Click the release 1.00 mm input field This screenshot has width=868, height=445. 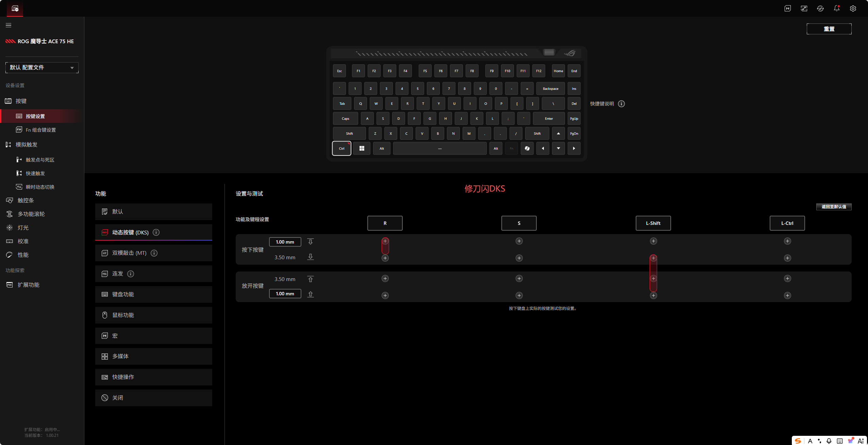coord(285,294)
